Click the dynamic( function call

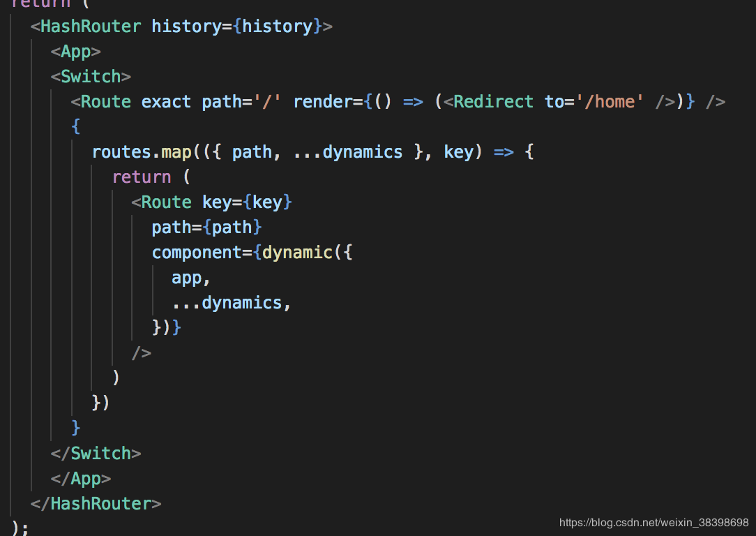tap(302, 253)
